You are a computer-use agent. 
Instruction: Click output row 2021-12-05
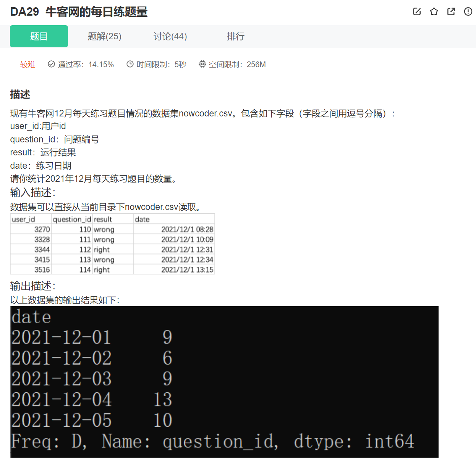[x=92, y=420]
